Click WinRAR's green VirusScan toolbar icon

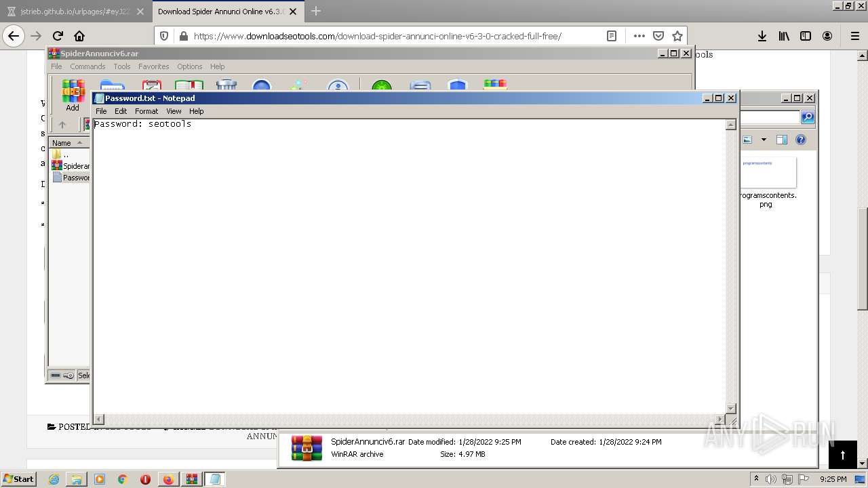pos(382,85)
